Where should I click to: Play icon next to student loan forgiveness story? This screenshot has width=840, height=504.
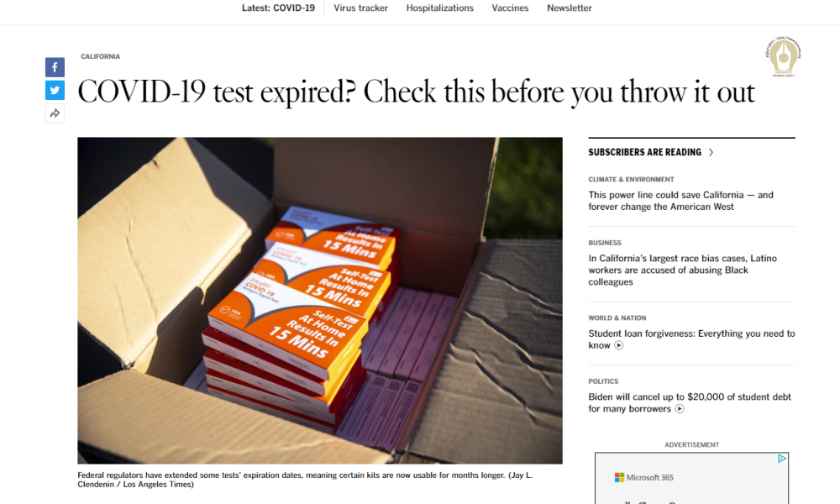pyautogui.click(x=619, y=345)
